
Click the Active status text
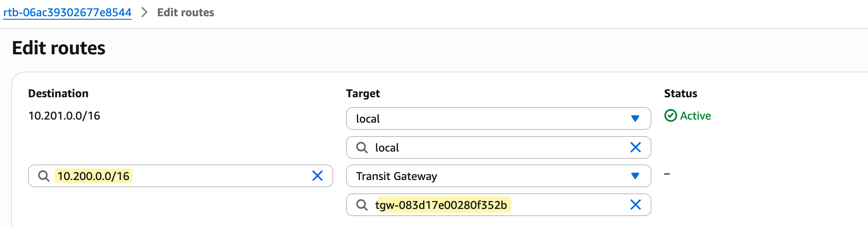696,116
